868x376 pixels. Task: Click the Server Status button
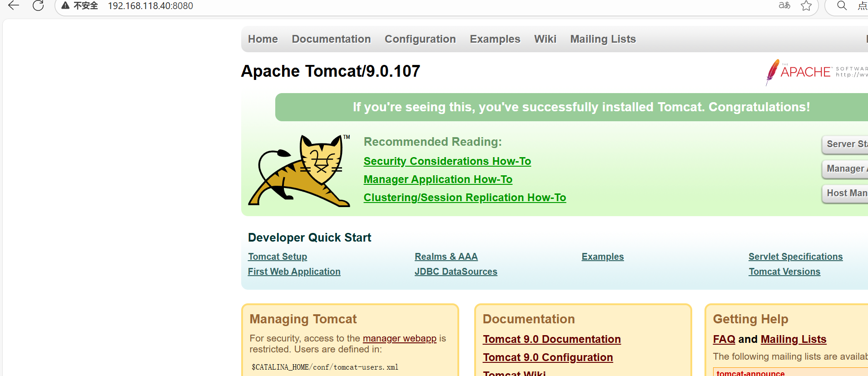point(845,144)
